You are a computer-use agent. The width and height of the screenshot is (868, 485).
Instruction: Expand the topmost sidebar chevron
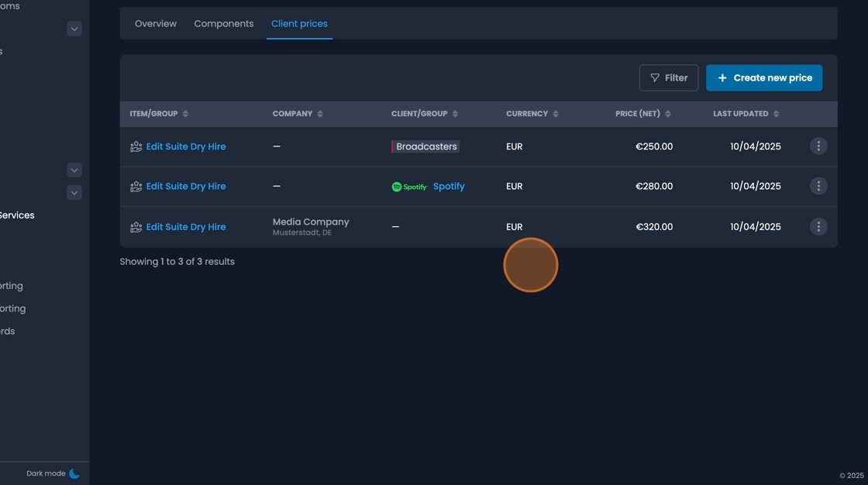[74, 28]
